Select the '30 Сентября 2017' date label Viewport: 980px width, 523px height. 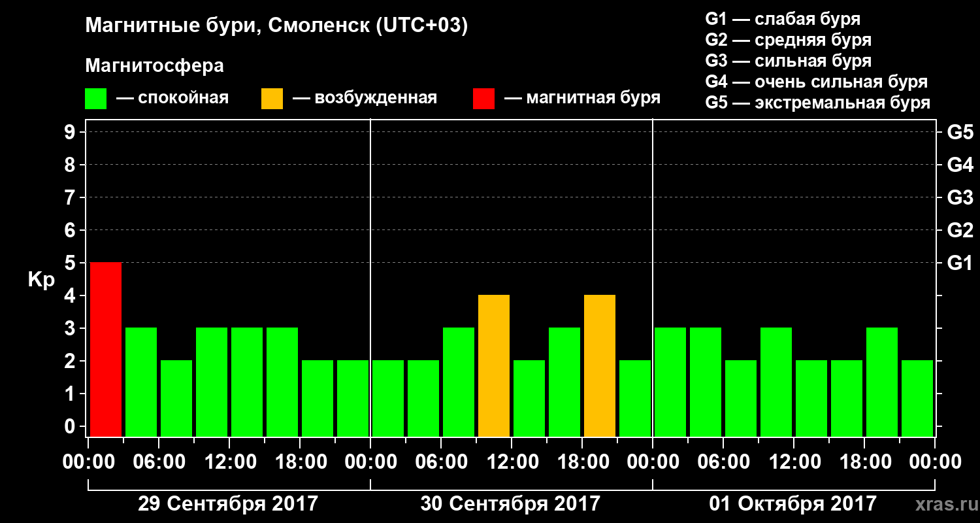tap(510, 503)
